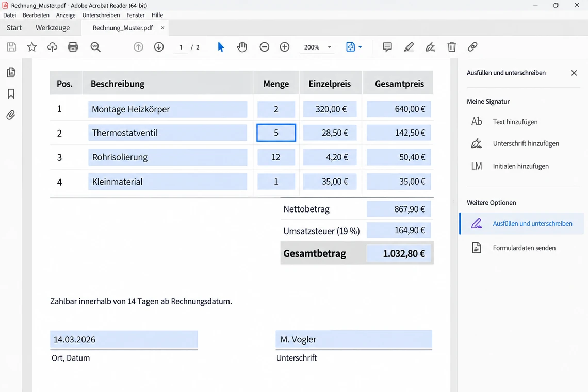
Task: Click the Gesamtpreis field 50,40 €
Action: pos(399,157)
